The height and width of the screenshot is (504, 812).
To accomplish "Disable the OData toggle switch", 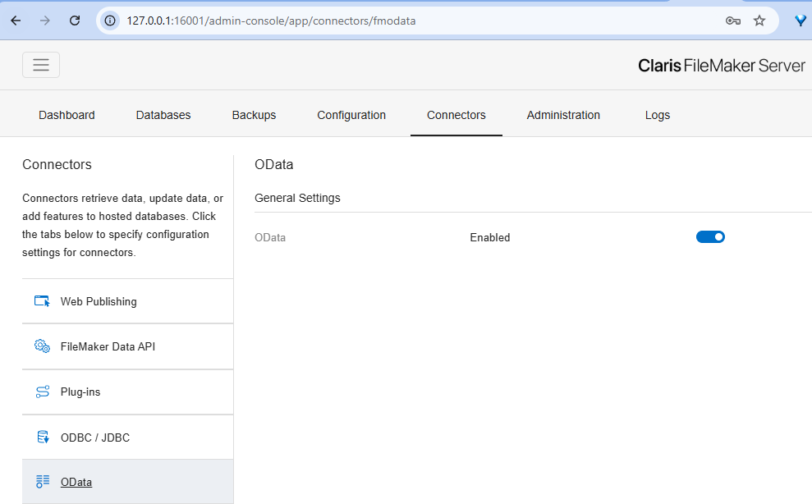I will pyautogui.click(x=710, y=236).
